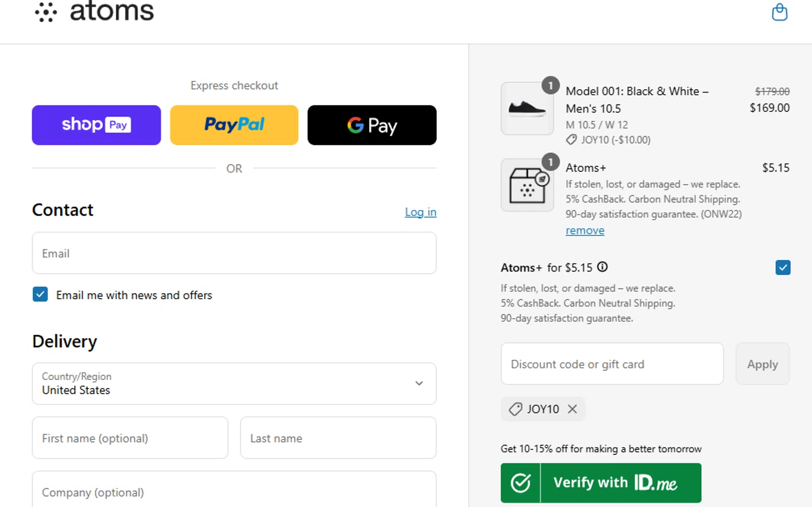
Task: Click Get 10-15% off for making text
Action: (x=601, y=449)
